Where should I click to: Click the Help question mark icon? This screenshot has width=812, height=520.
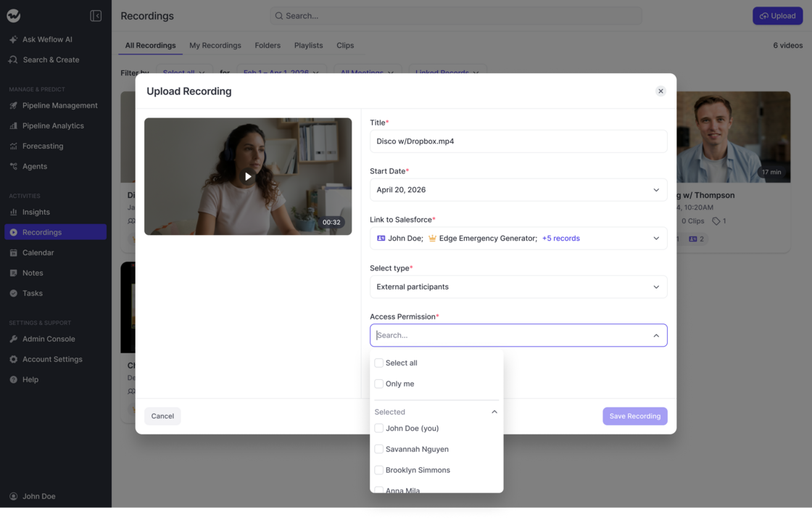(x=14, y=379)
